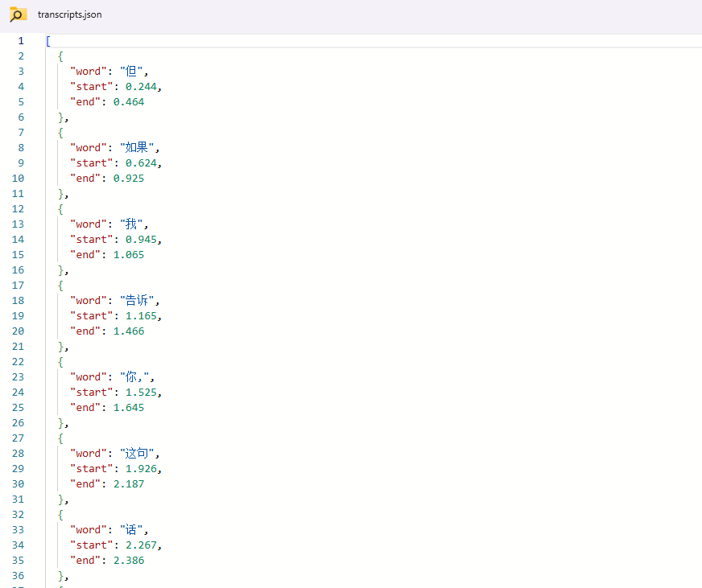This screenshot has height=588, width=702.
Task: Select line number 7 in gutter
Action: (20, 132)
